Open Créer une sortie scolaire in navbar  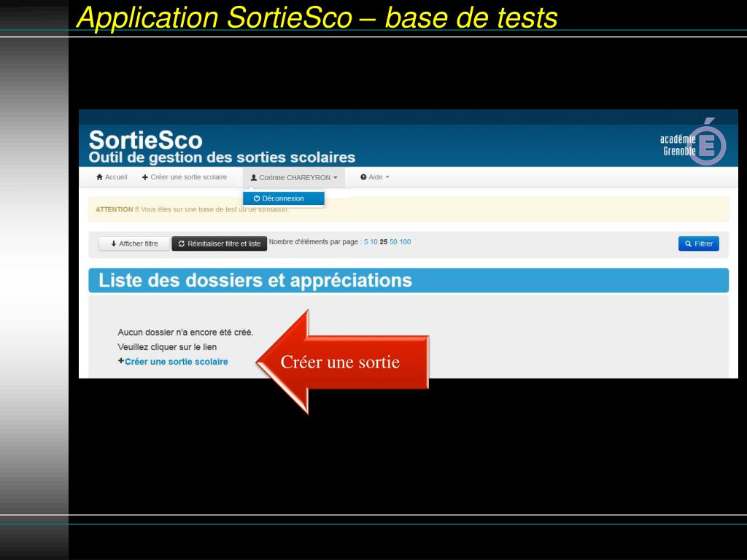point(185,177)
